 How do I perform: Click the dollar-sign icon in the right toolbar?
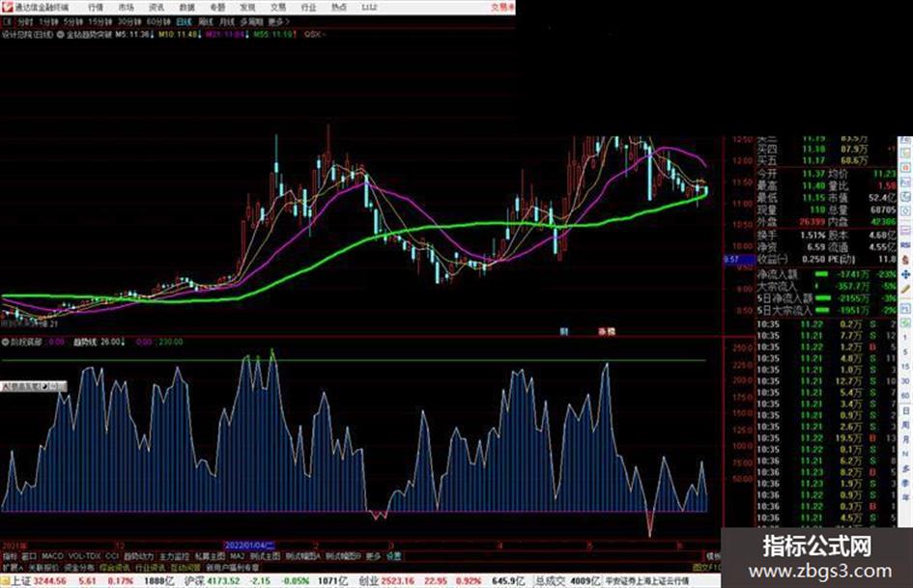(x=905, y=260)
